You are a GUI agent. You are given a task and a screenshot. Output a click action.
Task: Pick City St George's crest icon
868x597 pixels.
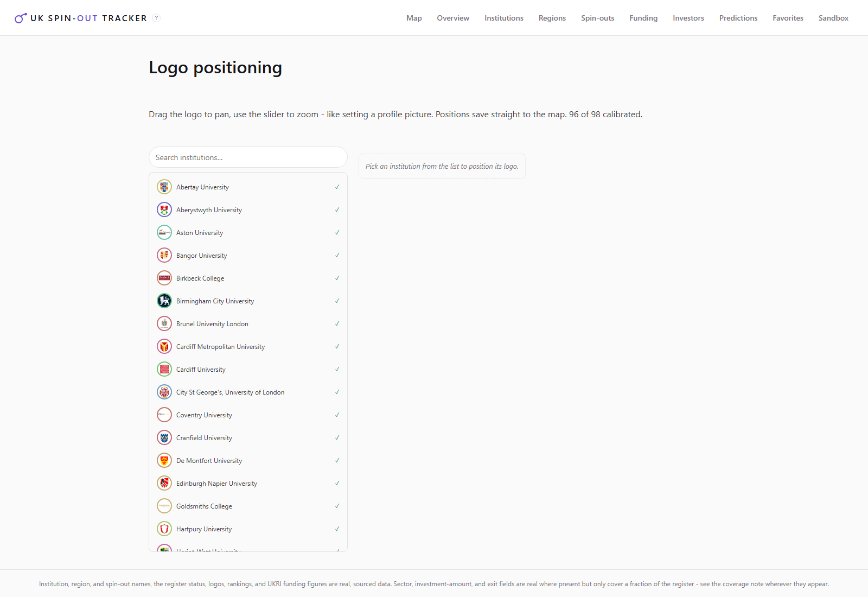coord(164,392)
